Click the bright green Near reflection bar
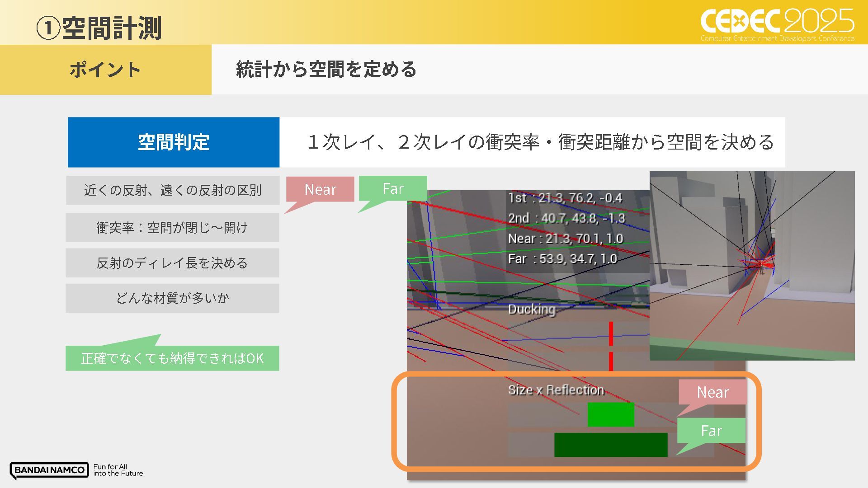This screenshot has width=868, height=488. tap(610, 414)
